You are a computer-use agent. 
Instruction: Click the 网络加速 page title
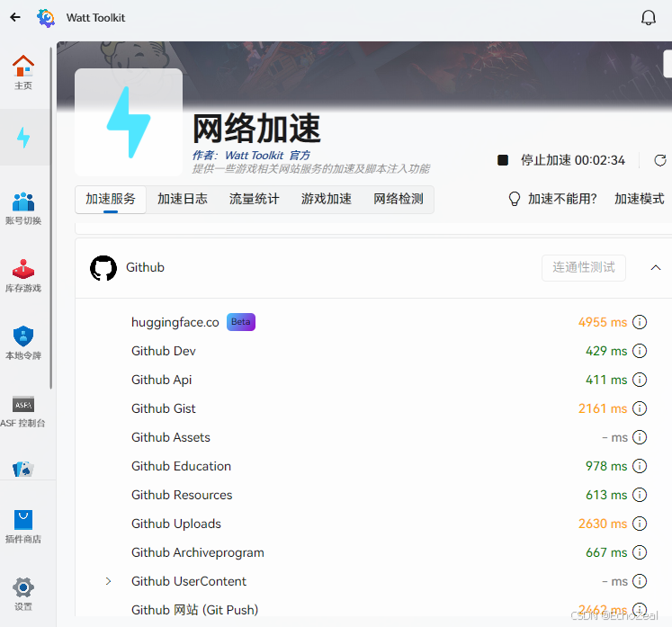[256, 128]
